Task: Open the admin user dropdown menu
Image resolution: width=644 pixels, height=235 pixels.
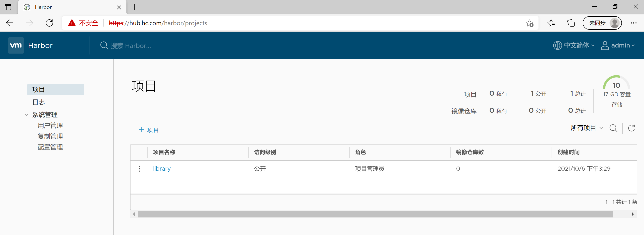Action: pos(618,45)
